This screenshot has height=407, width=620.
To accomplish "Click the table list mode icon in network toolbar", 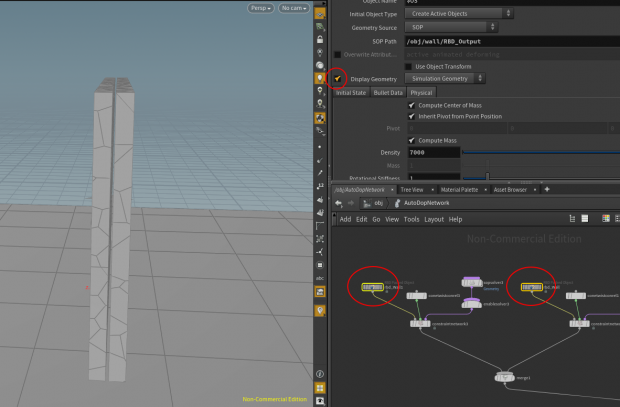I will pos(584,218).
